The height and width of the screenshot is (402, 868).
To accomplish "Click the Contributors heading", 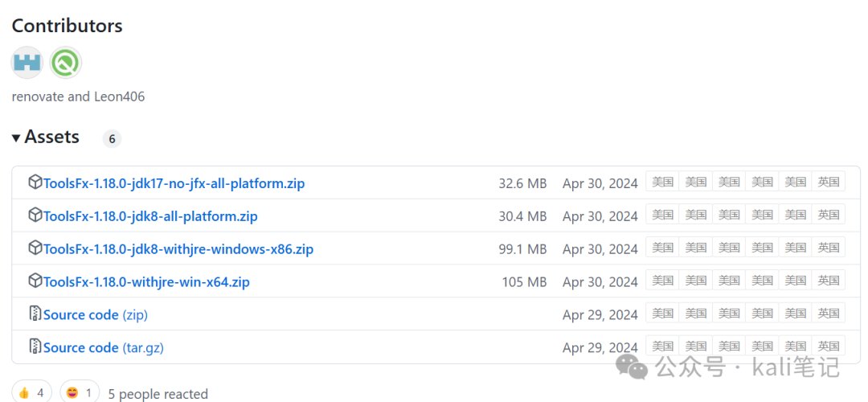I will [67, 26].
